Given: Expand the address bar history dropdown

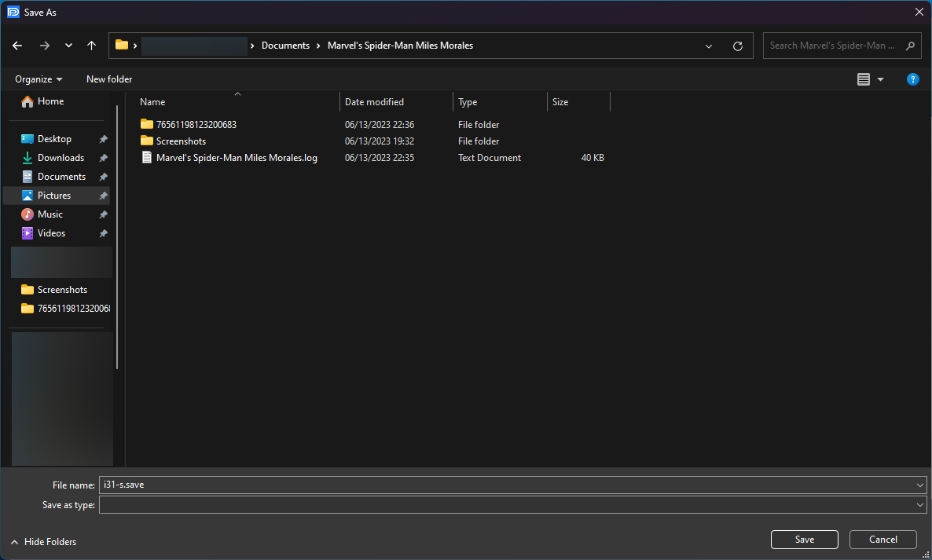Looking at the screenshot, I should 709,46.
